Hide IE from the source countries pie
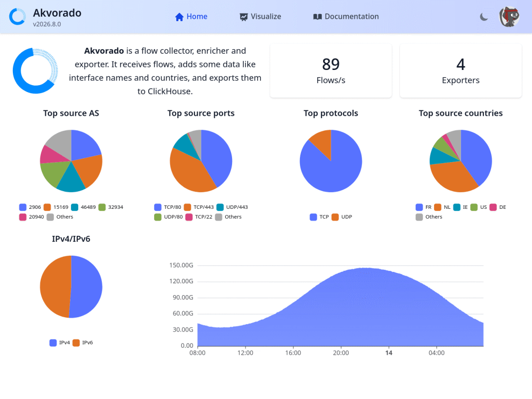 [x=461, y=207]
